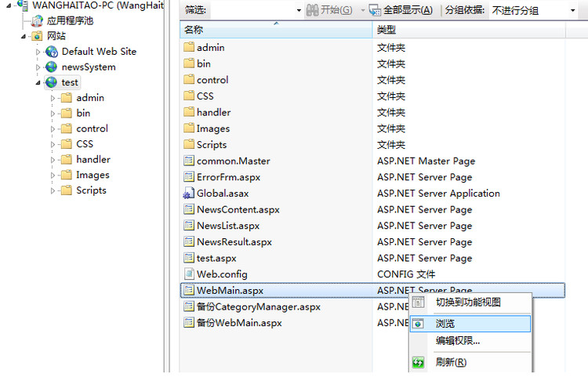Click the Scripts folder icon in file list
588x384 pixels.
pos(188,145)
